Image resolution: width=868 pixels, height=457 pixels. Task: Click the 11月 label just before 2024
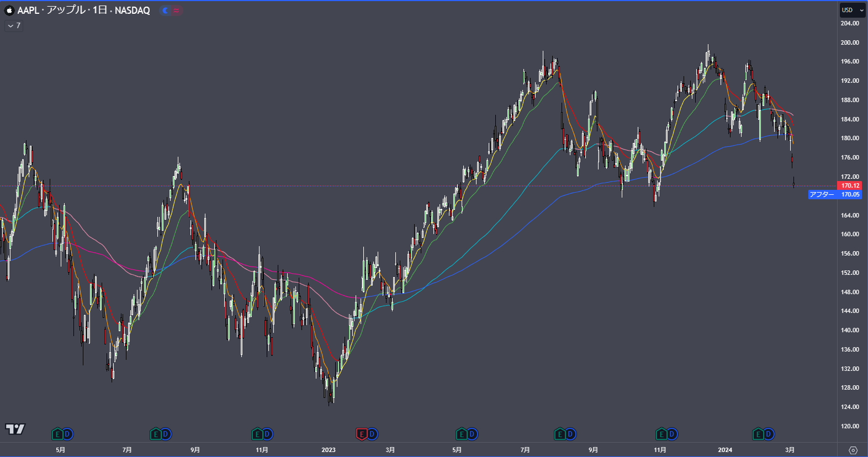[660, 450]
